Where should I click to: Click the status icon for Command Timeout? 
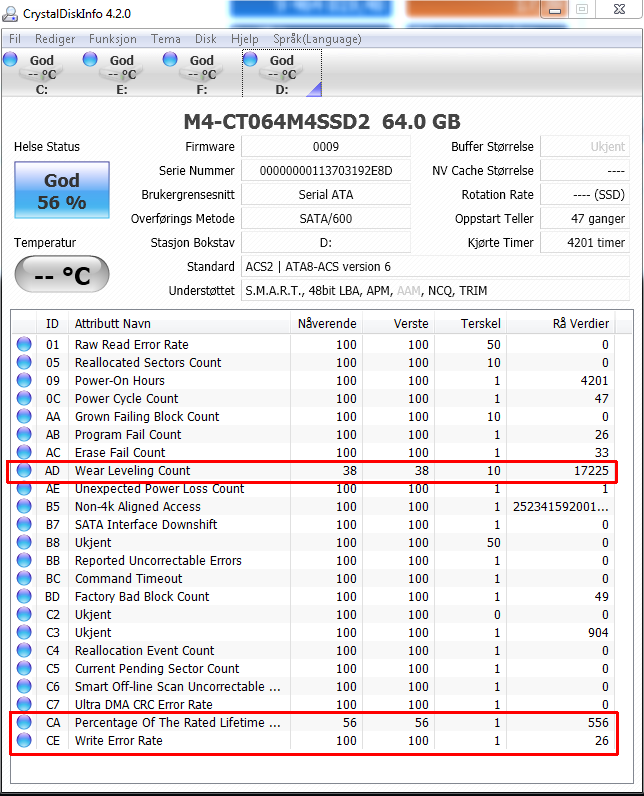24,578
